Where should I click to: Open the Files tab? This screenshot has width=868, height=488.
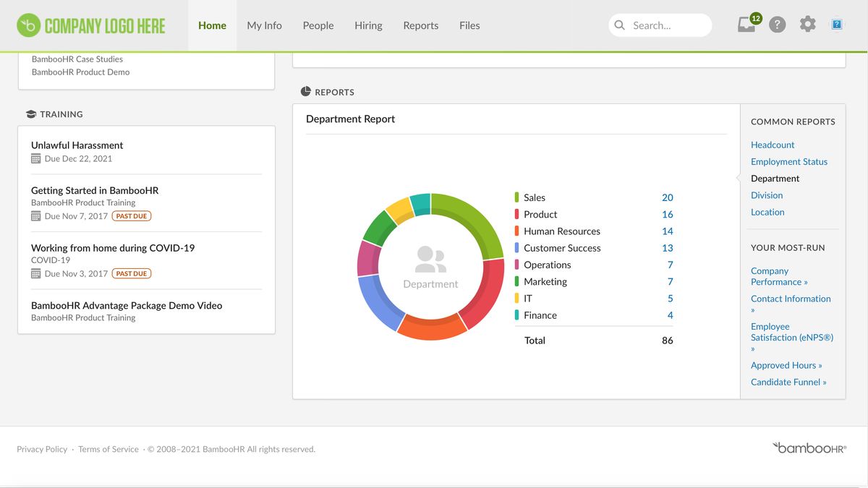[469, 25]
